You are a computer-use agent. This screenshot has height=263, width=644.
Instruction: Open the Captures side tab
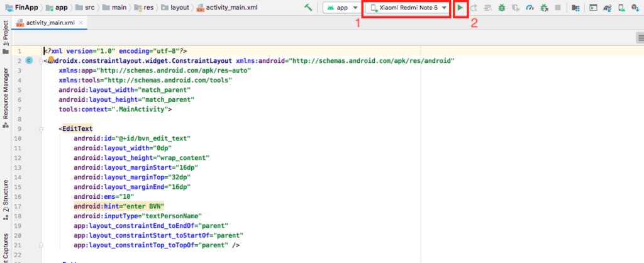click(5, 248)
